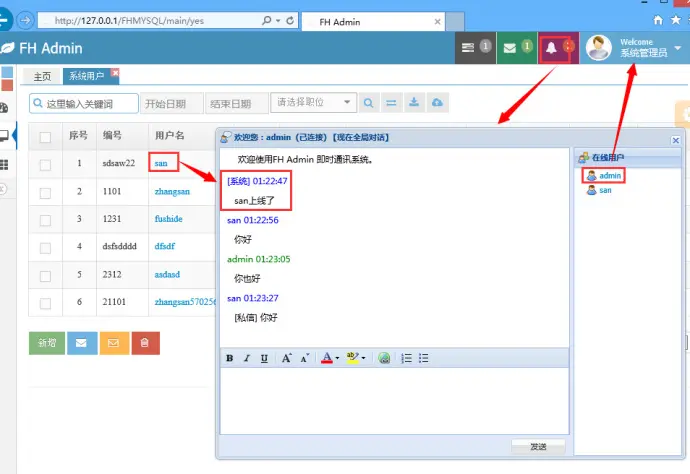The height and width of the screenshot is (474, 690).
Task: Close the 系统用户 tab
Action: [x=115, y=73]
